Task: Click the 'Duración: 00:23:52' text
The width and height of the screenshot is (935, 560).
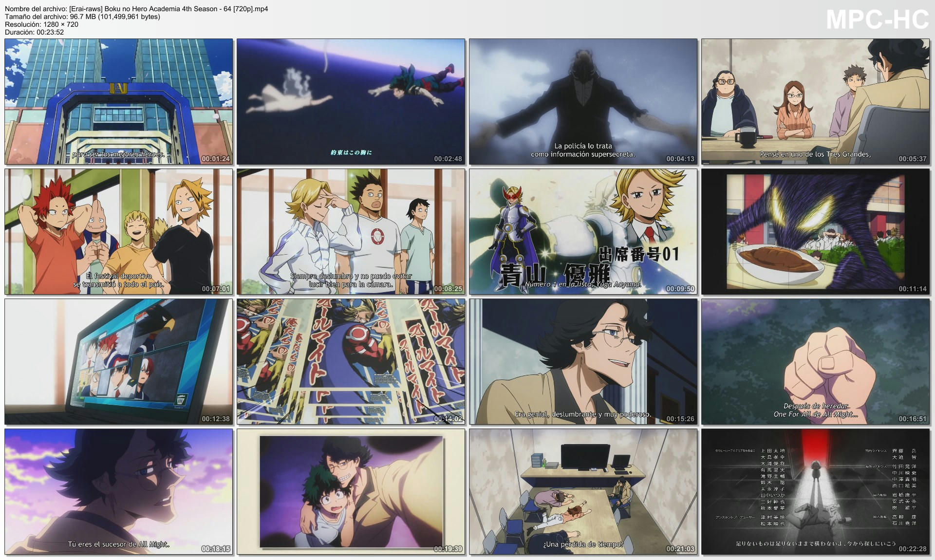Action: [x=34, y=32]
